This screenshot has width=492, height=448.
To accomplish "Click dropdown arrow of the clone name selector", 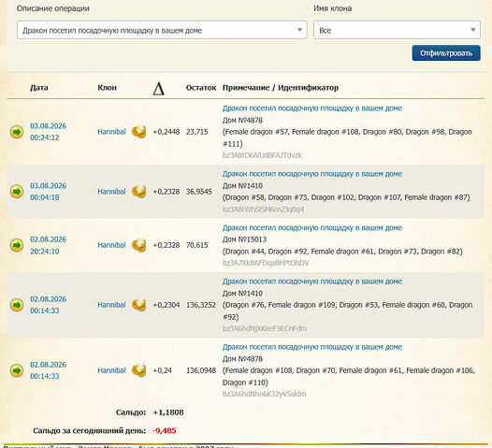I will click(473, 30).
